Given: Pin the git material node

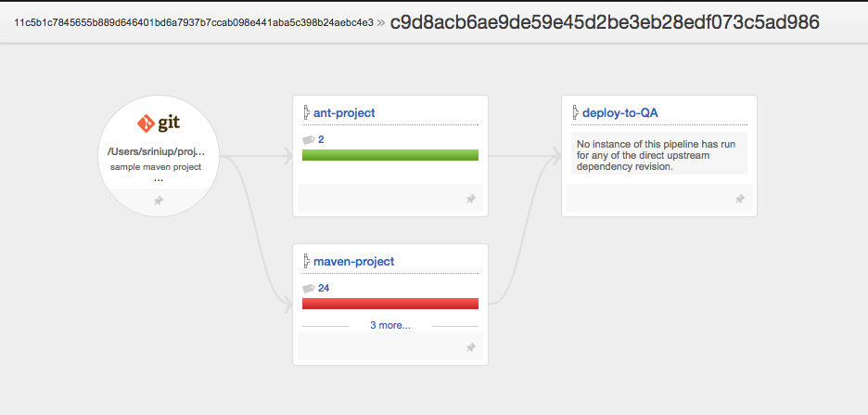Looking at the screenshot, I should click(158, 201).
